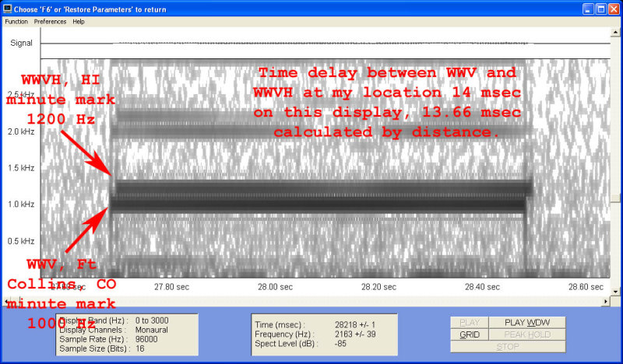Click the 0.5 kHz axis label

tap(21, 241)
